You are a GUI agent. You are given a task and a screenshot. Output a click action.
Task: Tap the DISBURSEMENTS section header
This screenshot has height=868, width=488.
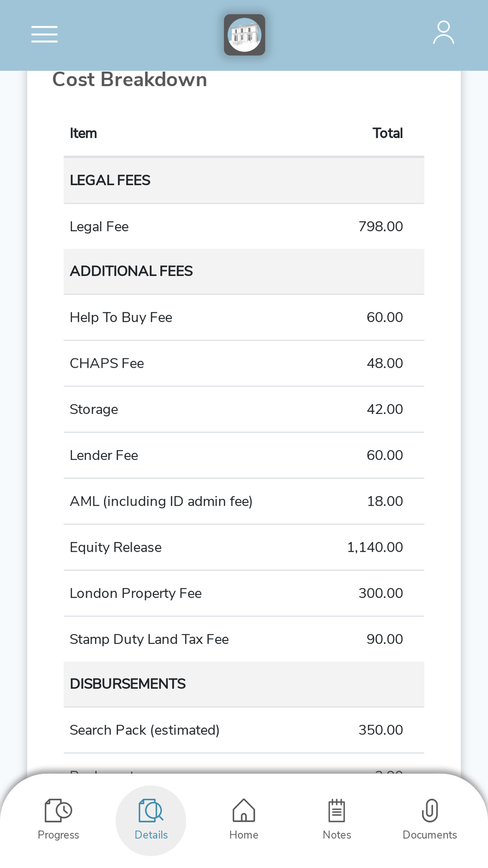[x=244, y=684]
